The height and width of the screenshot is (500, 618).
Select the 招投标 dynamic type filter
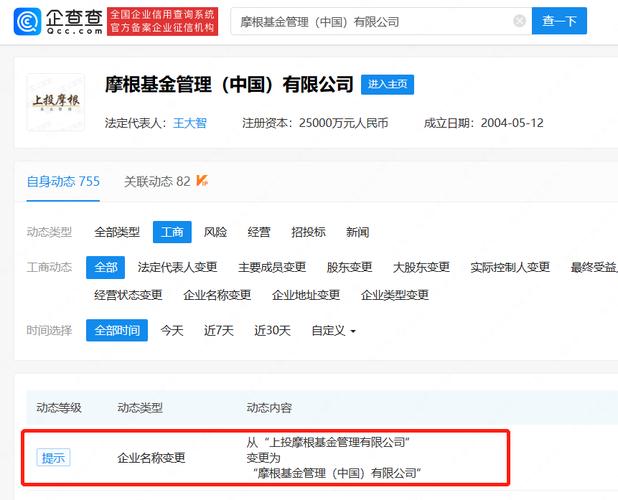(308, 232)
